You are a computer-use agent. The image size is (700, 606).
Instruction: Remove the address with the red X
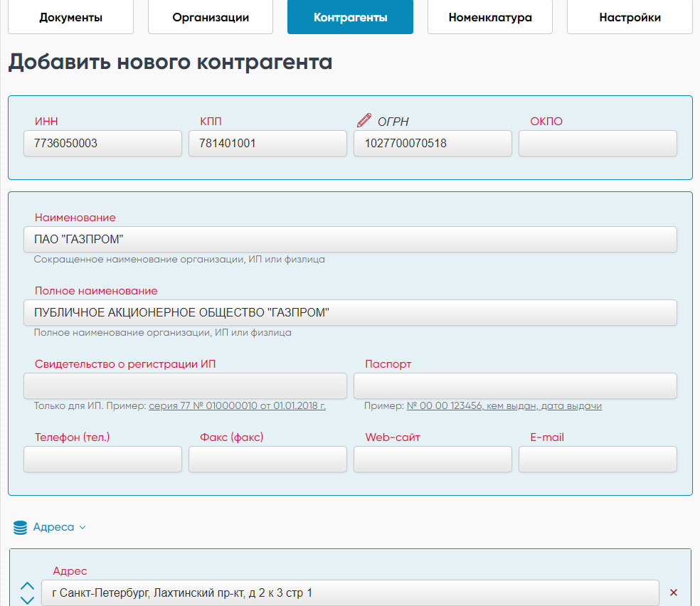(674, 592)
